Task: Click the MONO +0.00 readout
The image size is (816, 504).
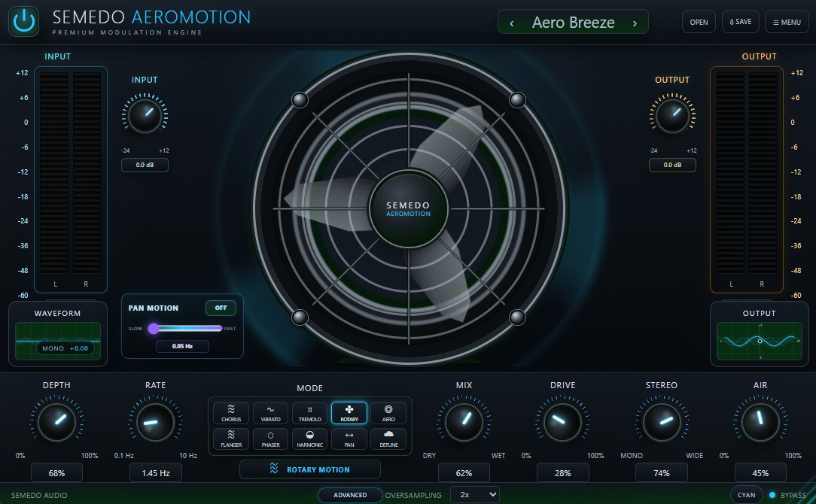Action: pyautogui.click(x=65, y=348)
